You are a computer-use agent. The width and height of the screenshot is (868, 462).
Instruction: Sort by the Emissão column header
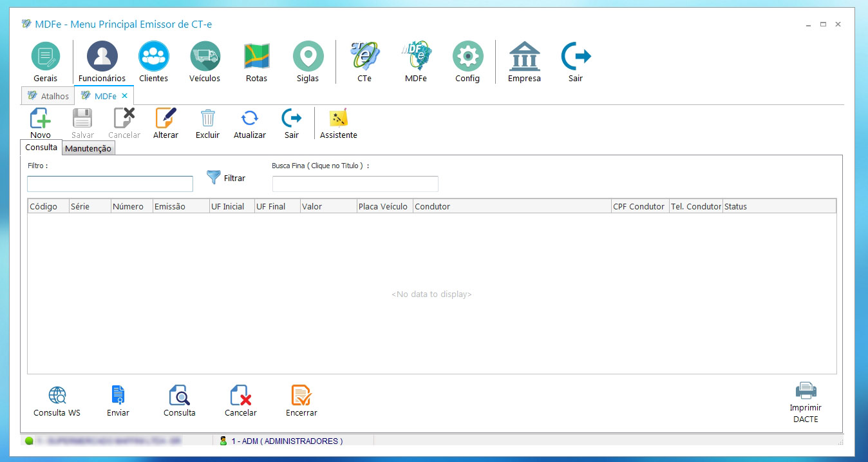click(170, 207)
